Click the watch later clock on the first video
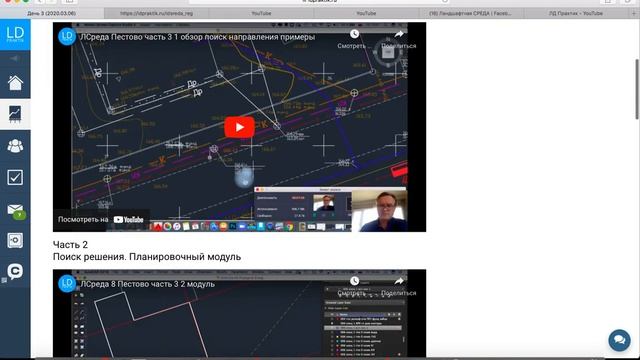Screen dimensions: 640x360 354,34
